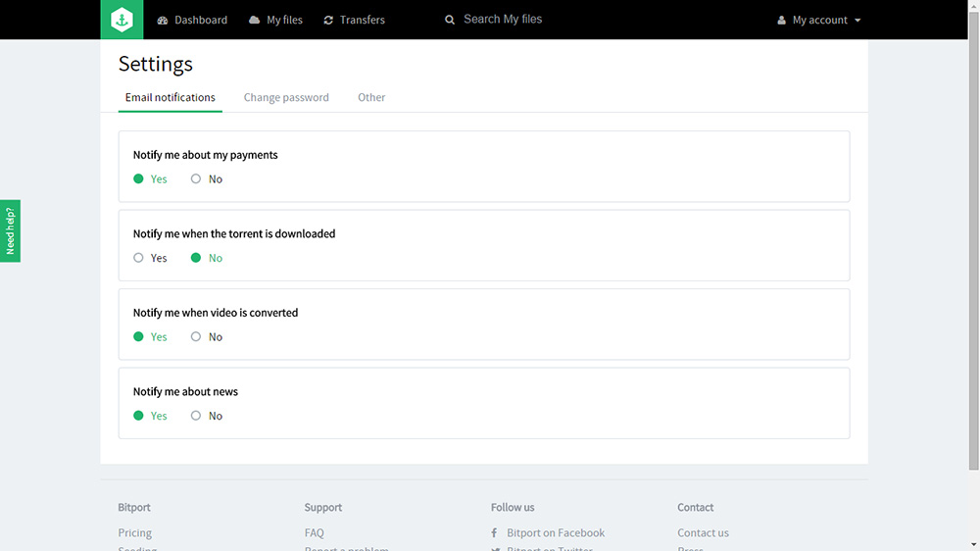This screenshot has width=980, height=551.
Task: Click the My files cloud icon
Action: coord(255,20)
